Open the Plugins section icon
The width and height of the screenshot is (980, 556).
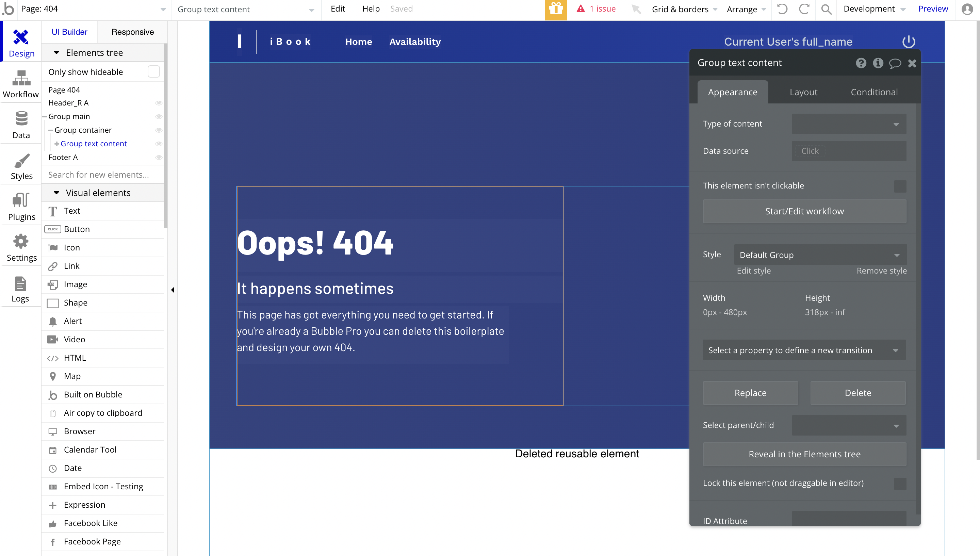click(x=21, y=200)
